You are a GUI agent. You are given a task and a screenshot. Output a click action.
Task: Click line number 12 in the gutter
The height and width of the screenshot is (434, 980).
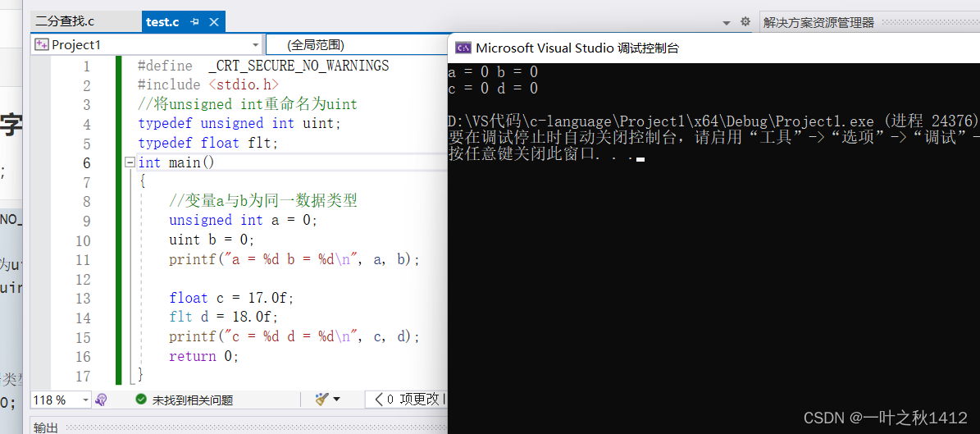tap(83, 279)
